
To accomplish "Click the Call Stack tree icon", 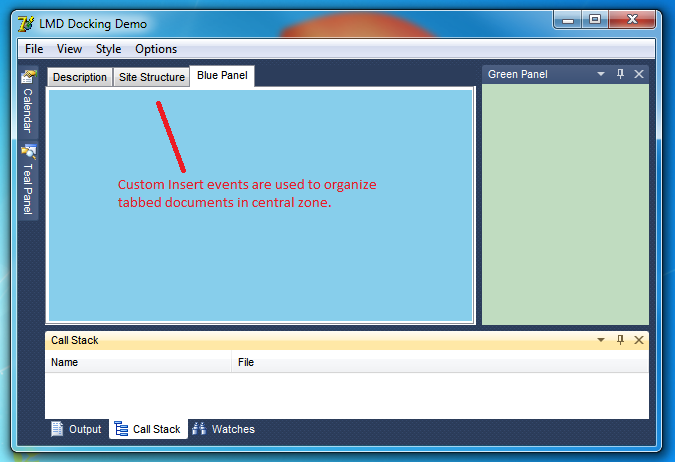I will click(121, 429).
